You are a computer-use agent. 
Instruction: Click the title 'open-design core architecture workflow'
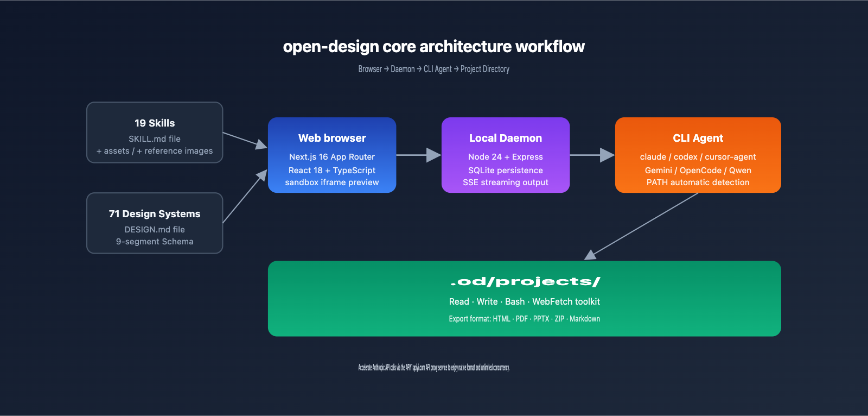(433, 47)
